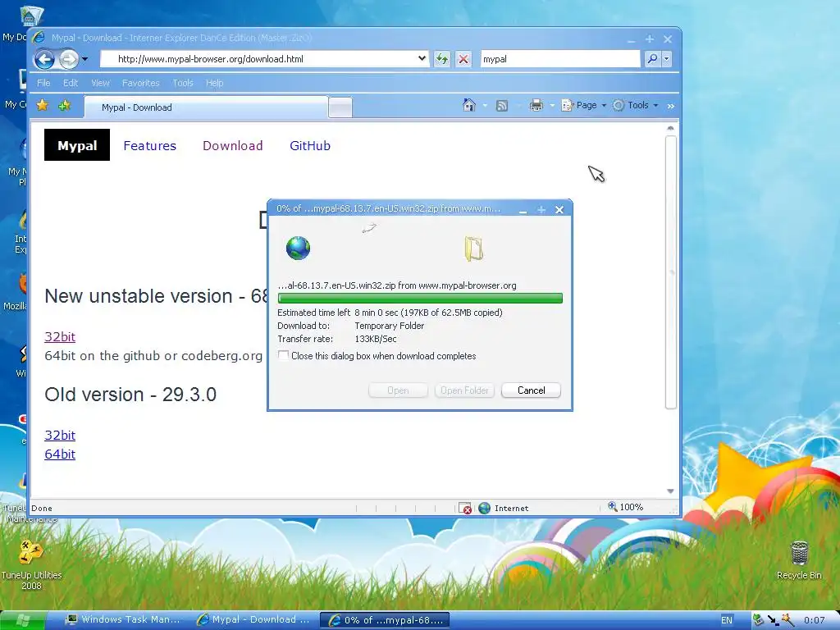Click the Temporary Folder download location text
The width and height of the screenshot is (840, 630).
point(390,326)
